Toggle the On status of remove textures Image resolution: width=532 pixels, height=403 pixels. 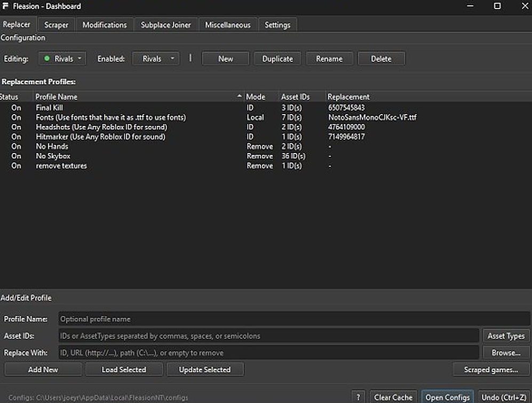tap(16, 166)
